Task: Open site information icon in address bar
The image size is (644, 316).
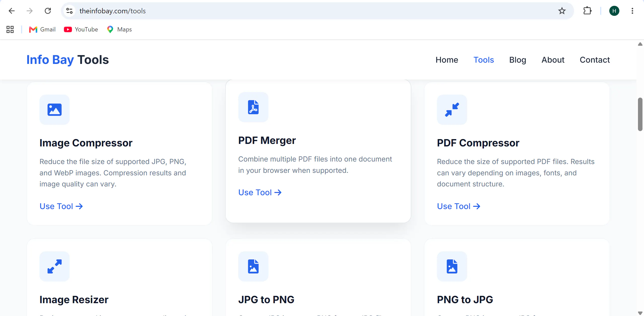Action: (x=69, y=11)
